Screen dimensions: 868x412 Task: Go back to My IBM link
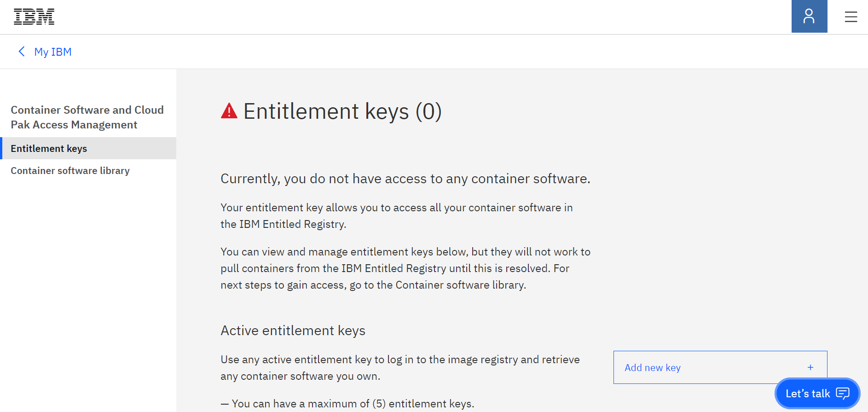click(53, 52)
